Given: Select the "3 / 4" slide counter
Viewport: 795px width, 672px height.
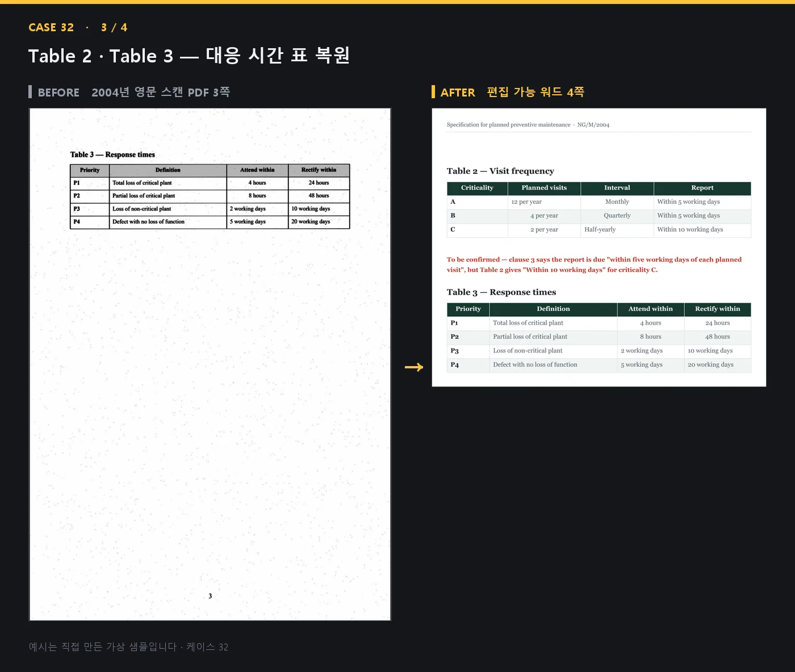Looking at the screenshot, I should (x=114, y=27).
